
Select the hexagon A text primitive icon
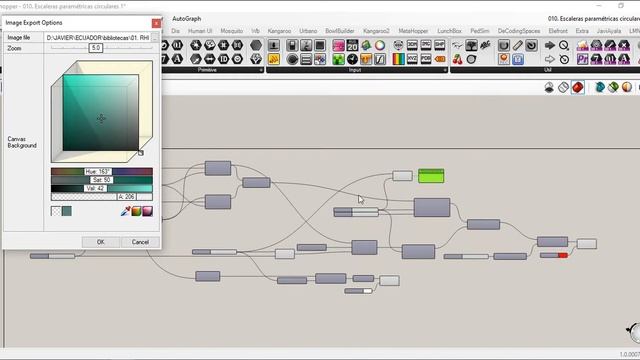pyautogui.click(x=177, y=59)
